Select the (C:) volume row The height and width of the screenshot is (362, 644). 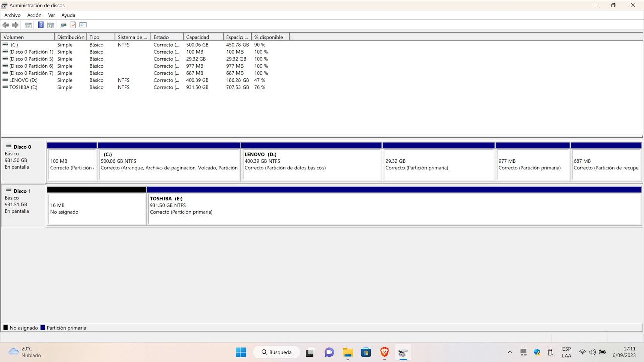[146, 45]
